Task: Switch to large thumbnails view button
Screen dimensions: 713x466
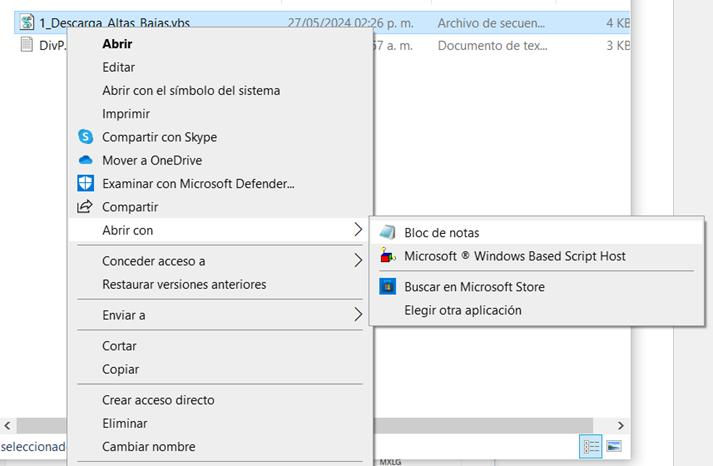Action: tap(614, 445)
